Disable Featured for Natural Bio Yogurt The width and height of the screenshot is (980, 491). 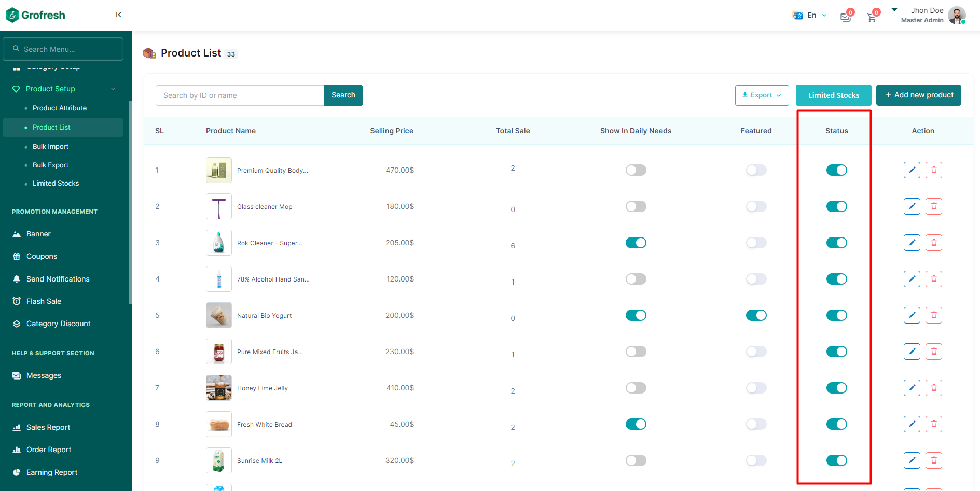(x=756, y=315)
